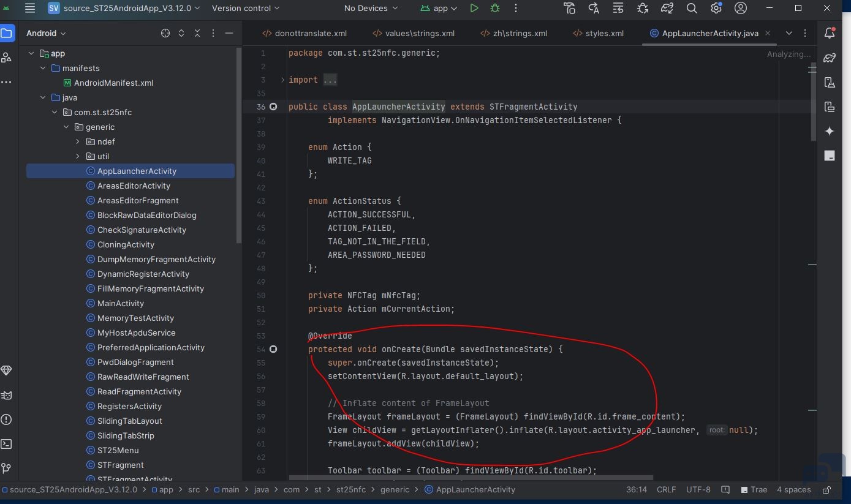Open Terminal tool window from left sidebar
The width and height of the screenshot is (851, 504).
click(x=7, y=444)
